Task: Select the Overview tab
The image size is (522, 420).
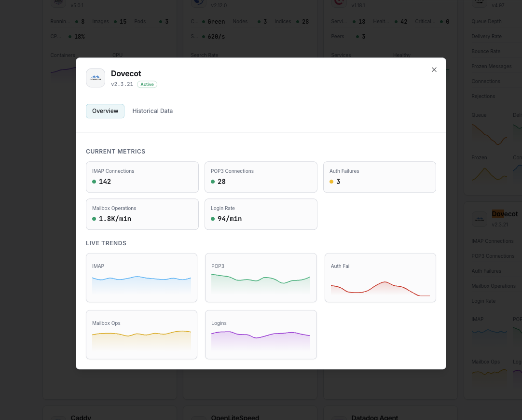Action: click(105, 111)
